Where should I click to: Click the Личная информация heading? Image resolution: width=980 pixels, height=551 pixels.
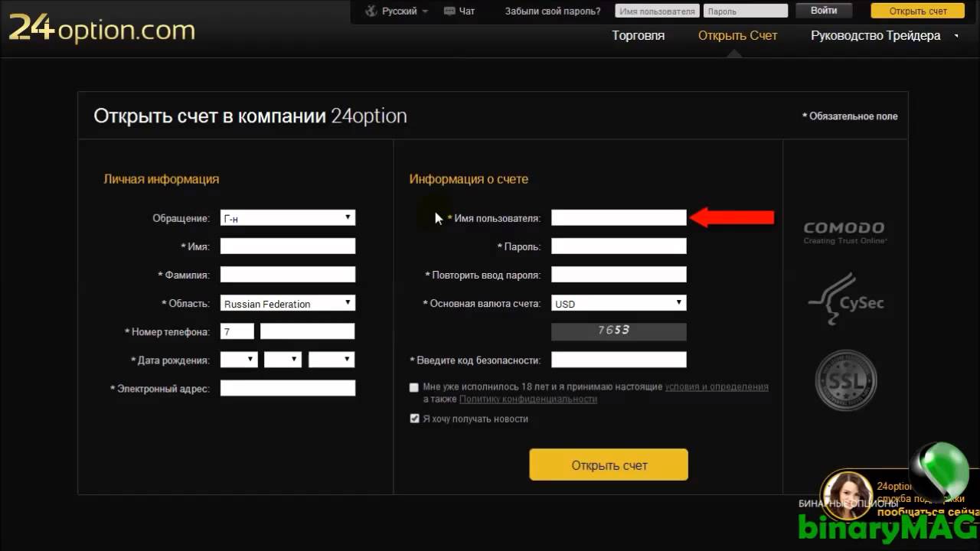click(x=162, y=179)
